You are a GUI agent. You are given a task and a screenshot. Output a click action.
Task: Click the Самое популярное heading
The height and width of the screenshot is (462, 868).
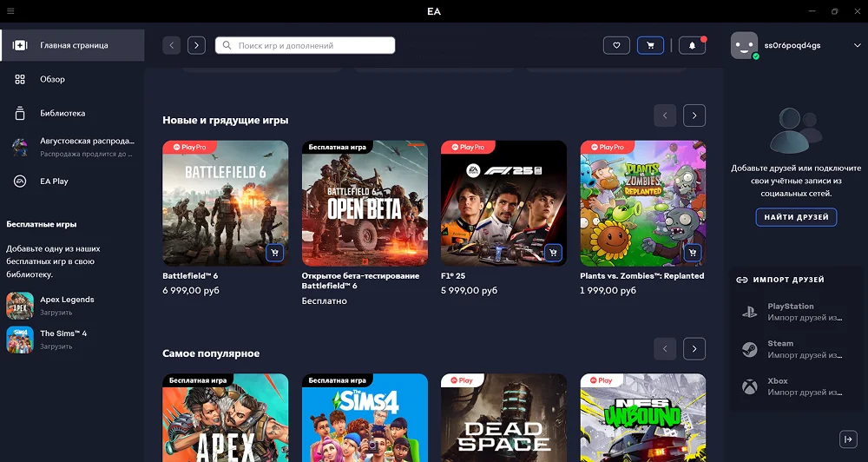[211, 353]
